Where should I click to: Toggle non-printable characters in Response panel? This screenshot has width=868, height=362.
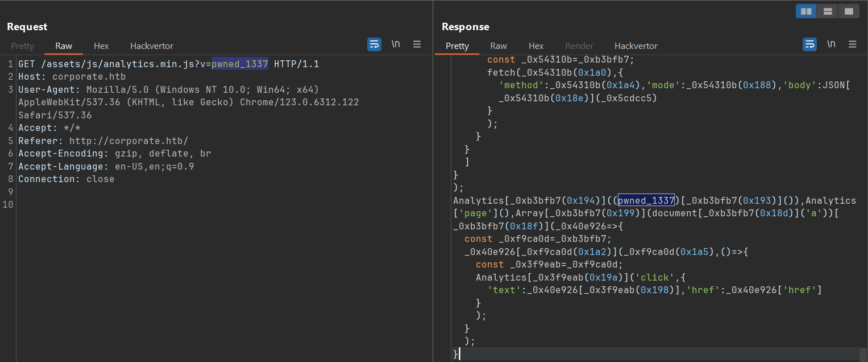831,44
